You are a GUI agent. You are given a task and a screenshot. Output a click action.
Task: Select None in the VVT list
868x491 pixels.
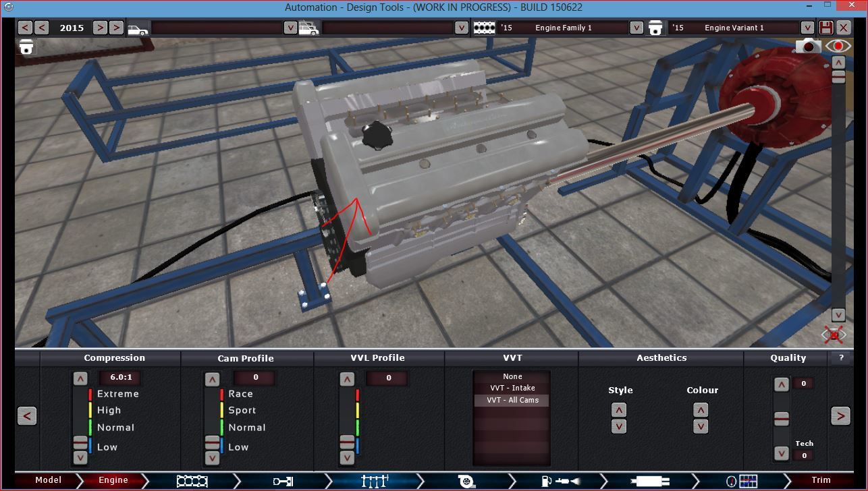coord(512,376)
